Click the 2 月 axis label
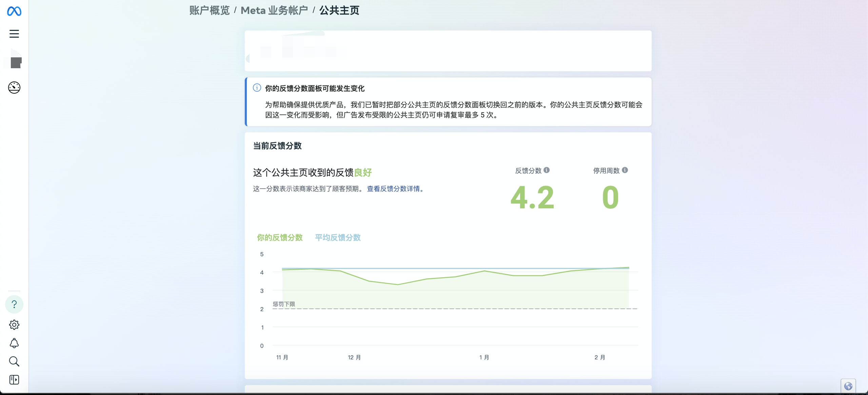868x395 pixels. click(600, 357)
